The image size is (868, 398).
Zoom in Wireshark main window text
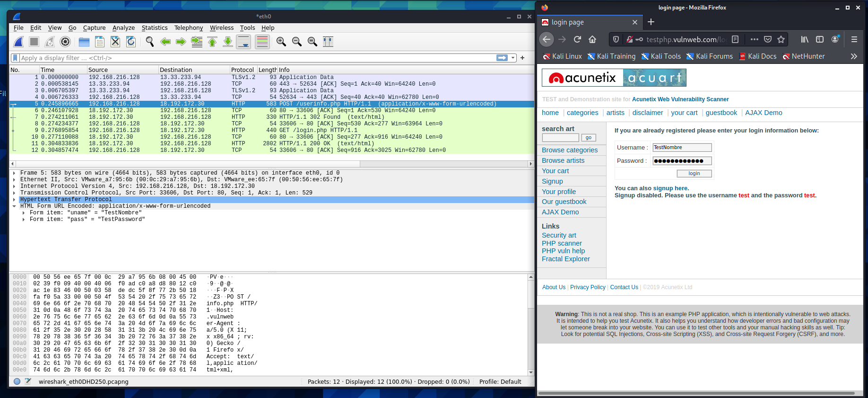coord(281,42)
